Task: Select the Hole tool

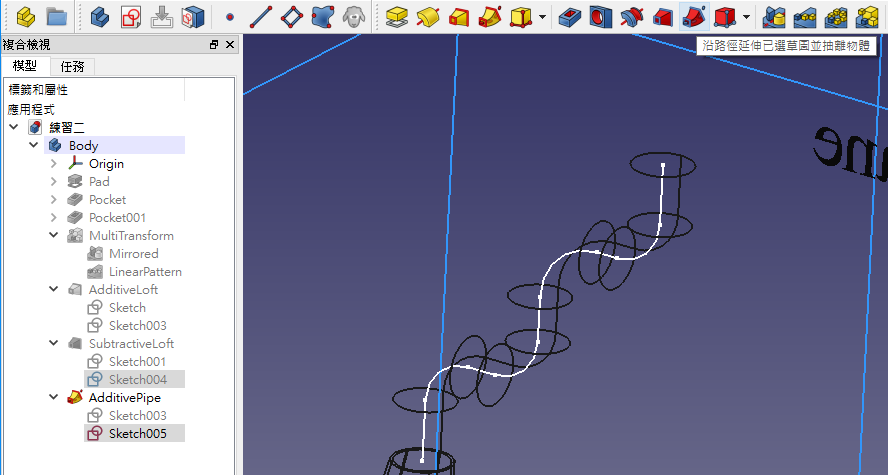Action: (x=601, y=18)
